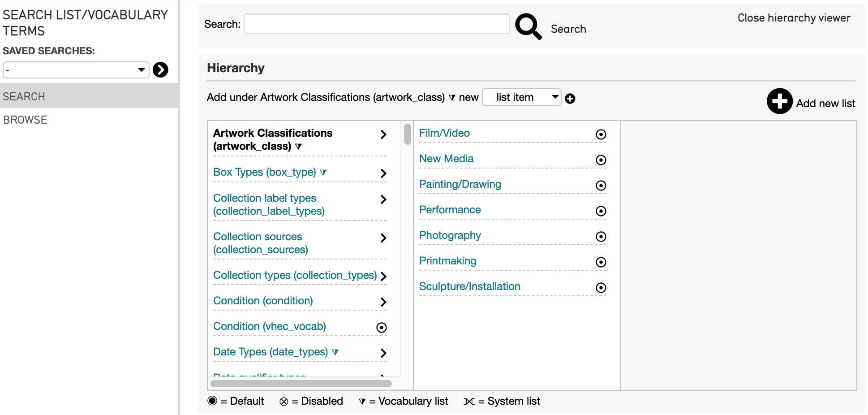
Task: Click the horizontal scrollbar under the hierarchy list
Action: pyautogui.click(x=301, y=384)
